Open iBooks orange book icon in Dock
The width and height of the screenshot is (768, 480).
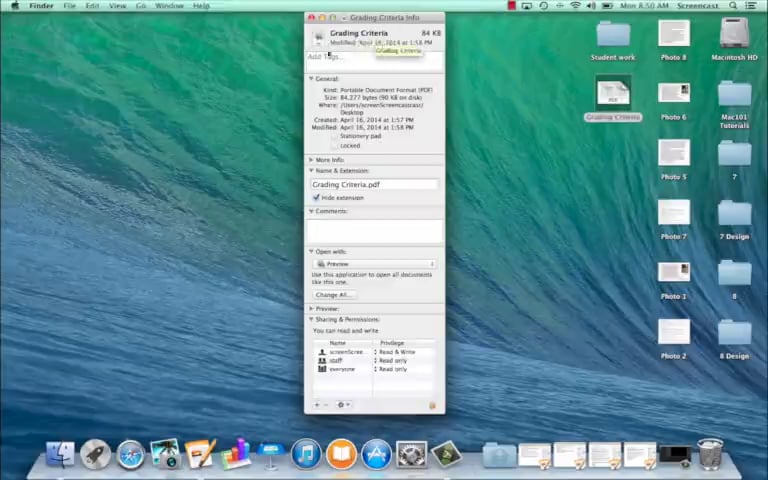[341, 454]
